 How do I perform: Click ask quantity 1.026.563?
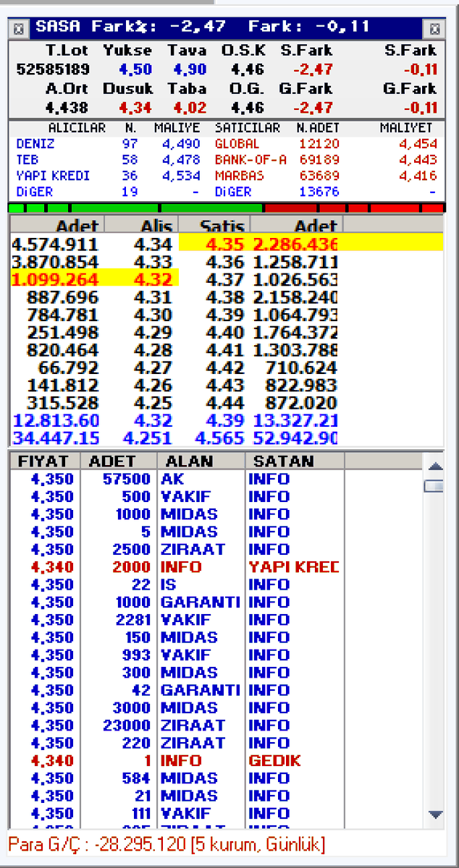(x=295, y=279)
